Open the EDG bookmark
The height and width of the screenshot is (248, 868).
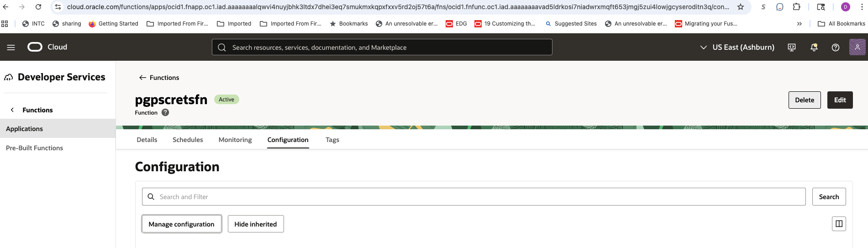pyautogui.click(x=456, y=24)
